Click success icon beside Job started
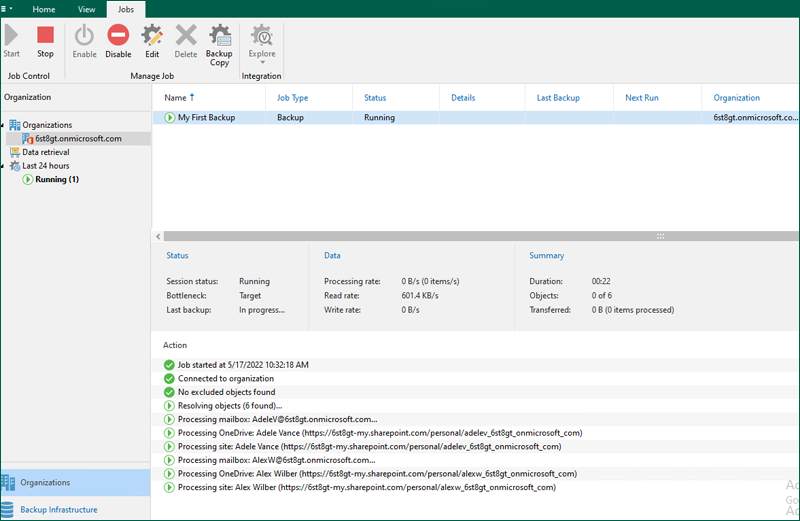This screenshot has width=800, height=521. point(169,365)
